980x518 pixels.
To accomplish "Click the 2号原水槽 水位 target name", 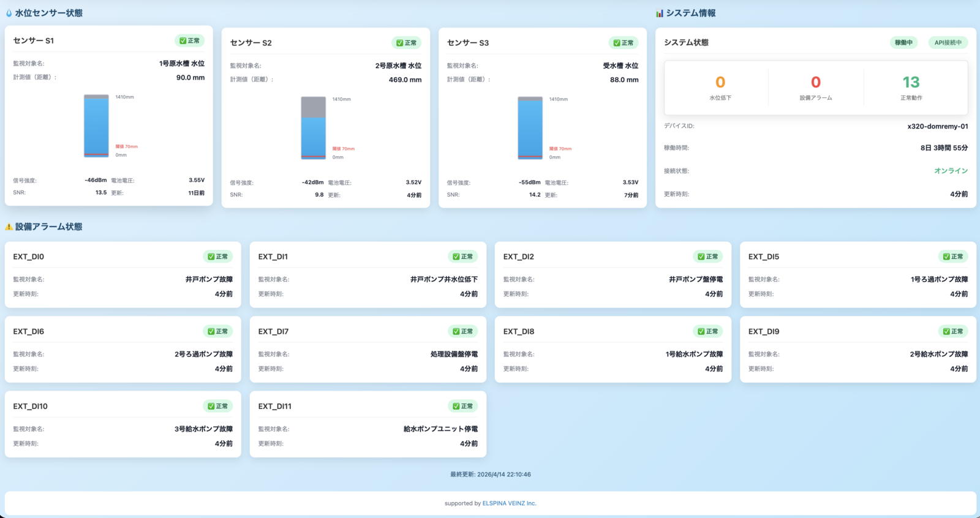I will (398, 66).
